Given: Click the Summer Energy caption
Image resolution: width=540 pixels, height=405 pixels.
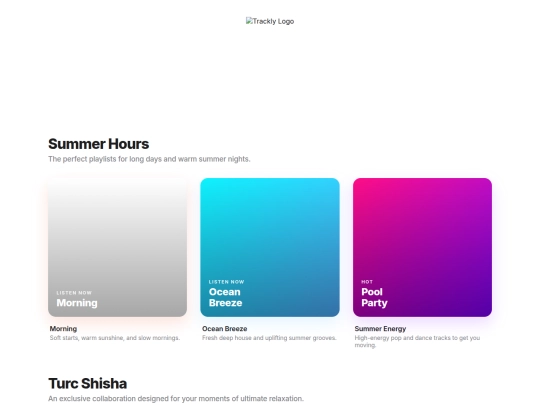Looking at the screenshot, I should (x=380, y=329).
